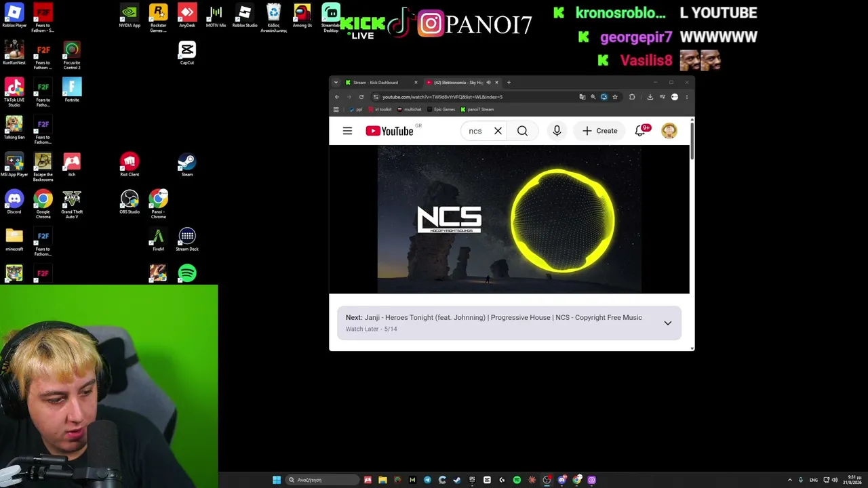Select the minecraft folder on desktop

pyautogui.click(x=14, y=240)
